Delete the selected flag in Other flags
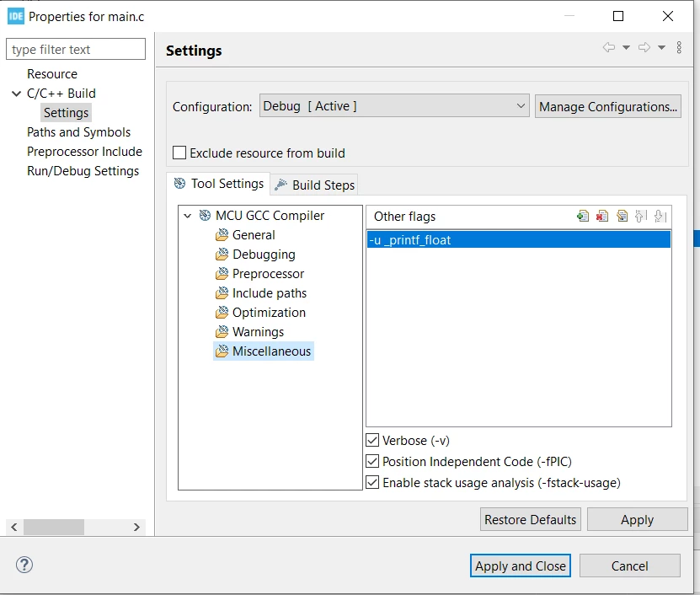 coord(602,217)
